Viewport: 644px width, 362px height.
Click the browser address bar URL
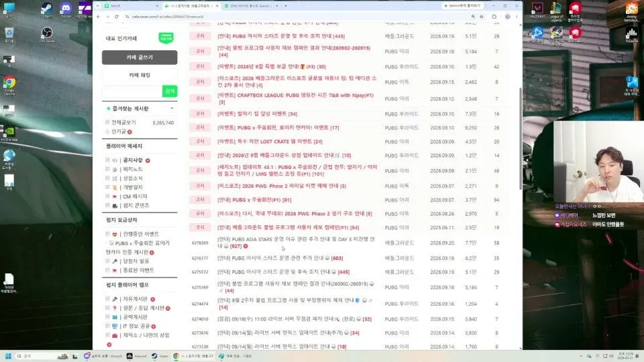(x=168, y=17)
